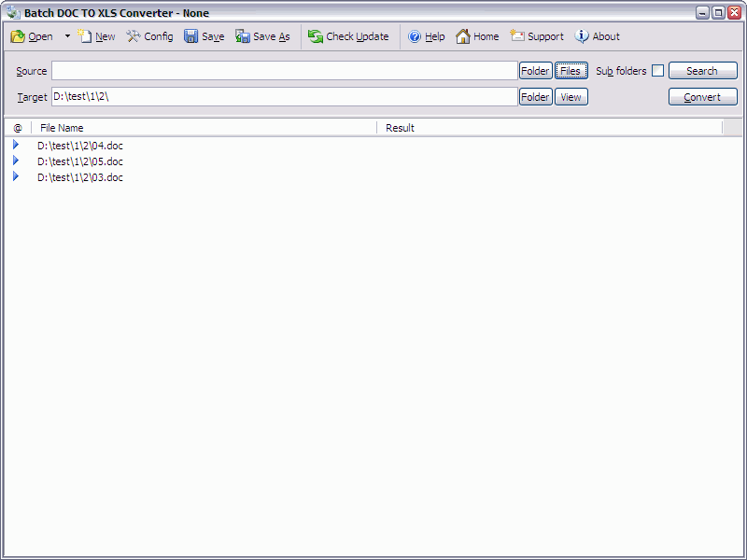Click arrow icon beside 04.doc row
This screenshot has width=747, height=560.
coord(16,145)
